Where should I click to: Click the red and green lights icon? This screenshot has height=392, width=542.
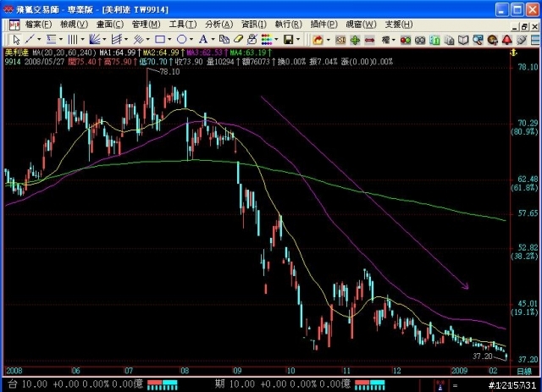[406, 41]
